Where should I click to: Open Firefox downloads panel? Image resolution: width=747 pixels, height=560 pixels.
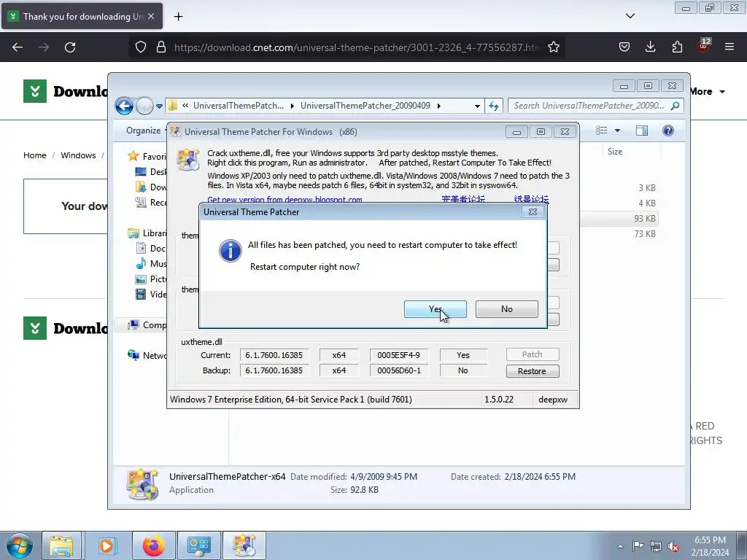pyautogui.click(x=650, y=47)
